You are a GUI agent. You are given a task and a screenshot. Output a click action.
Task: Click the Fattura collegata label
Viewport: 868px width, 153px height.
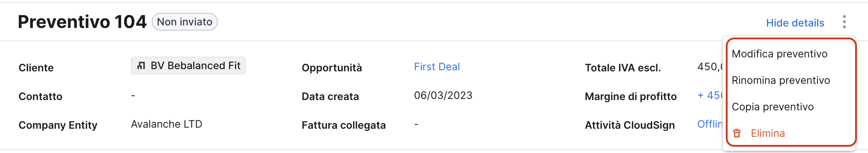pos(344,125)
